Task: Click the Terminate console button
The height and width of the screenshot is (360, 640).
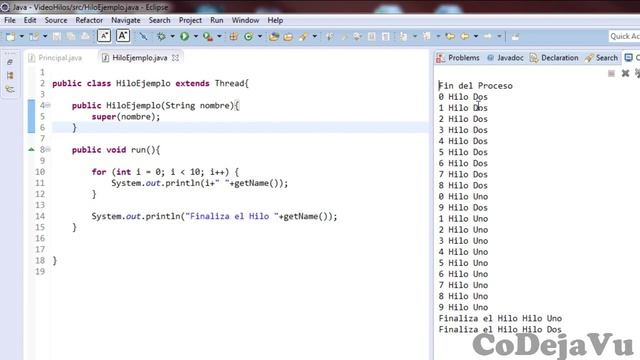Action: [x=611, y=73]
